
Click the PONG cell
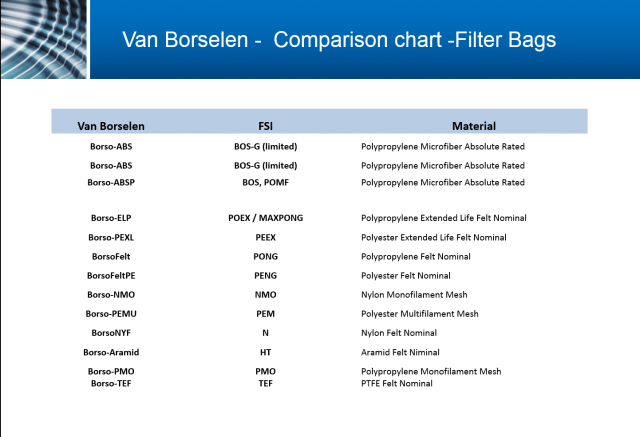pos(265,257)
